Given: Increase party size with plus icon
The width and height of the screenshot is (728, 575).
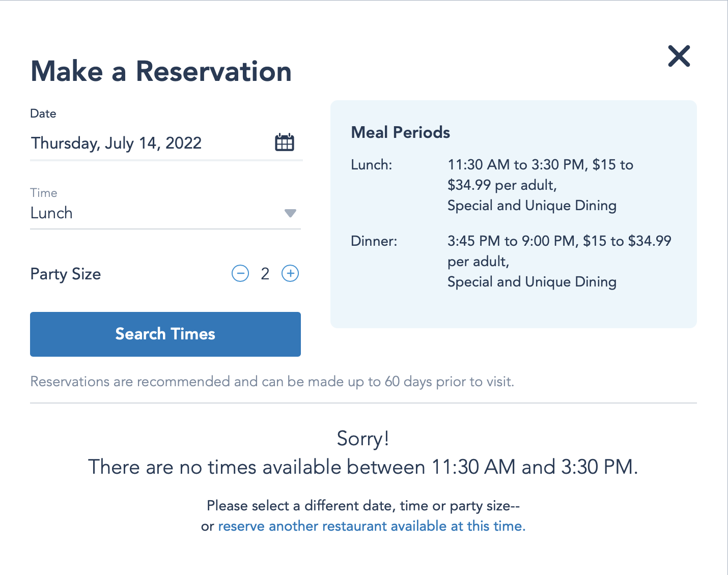Looking at the screenshot, I should 290,274.
